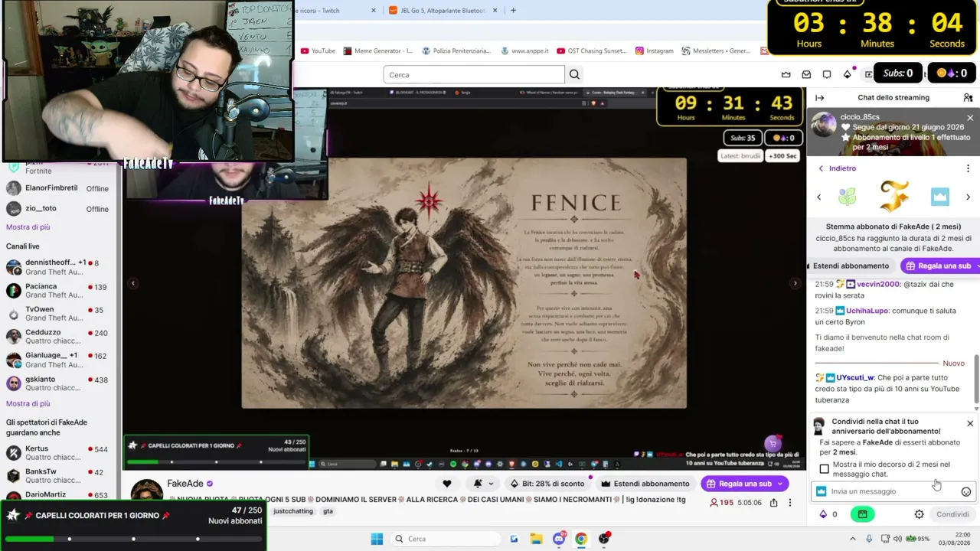980x551 pixels.
Task: Switch to the JBL Go 5 browser tab
Action: 442,10
